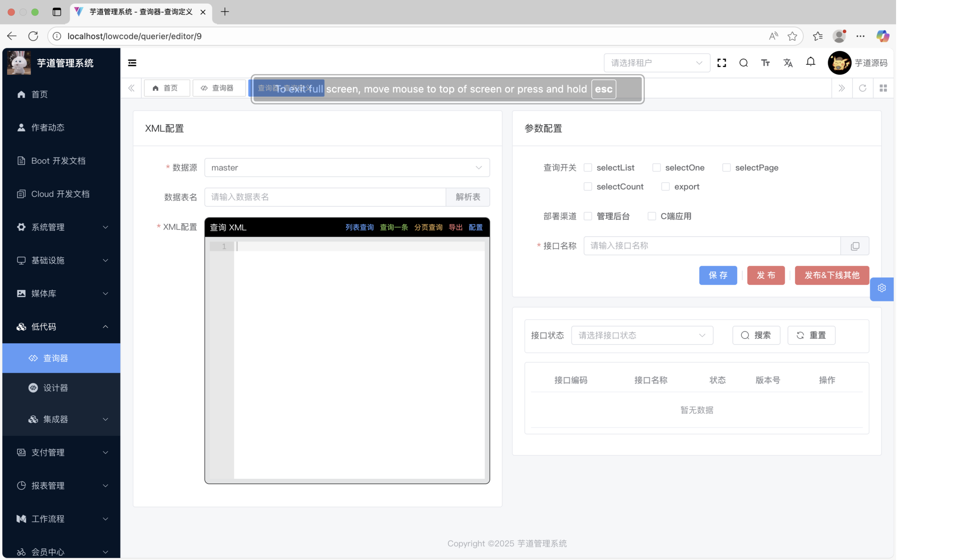Tick the 管理后台 deployment channel checkbox
Screen dimensions: 980x560
[588, 216]
